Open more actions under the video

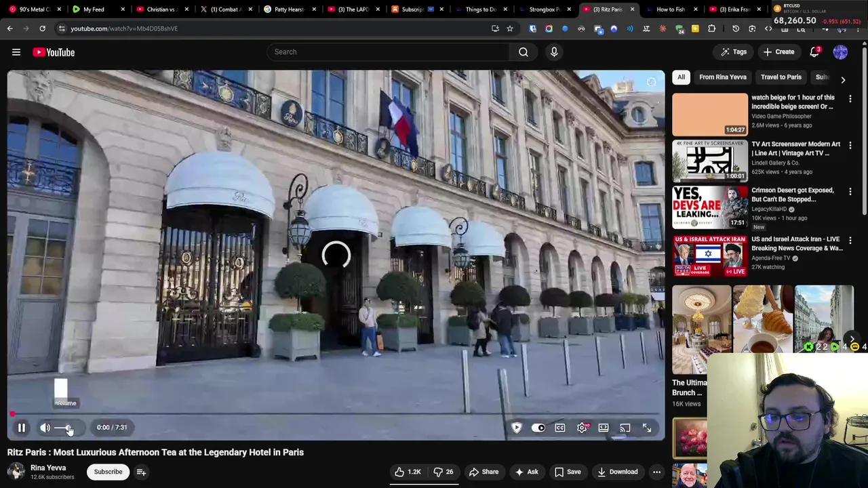pyautogui.click(x=656, y=472)
